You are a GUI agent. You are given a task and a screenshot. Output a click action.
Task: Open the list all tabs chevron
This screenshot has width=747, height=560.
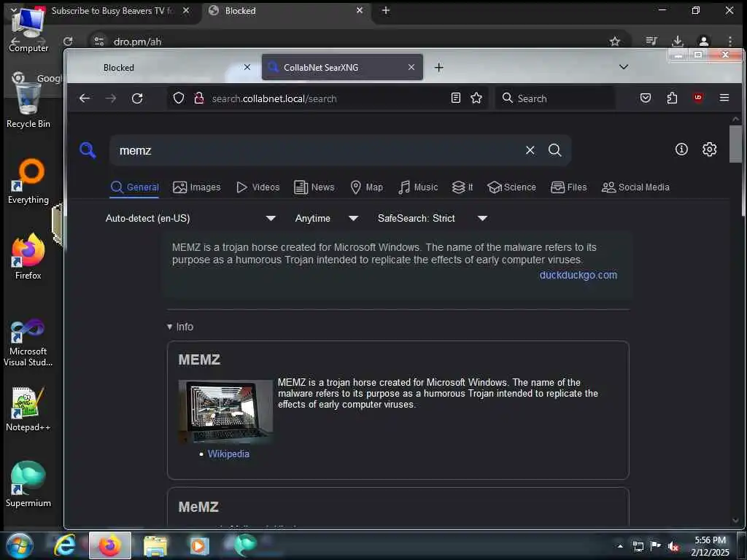point(624,67)
